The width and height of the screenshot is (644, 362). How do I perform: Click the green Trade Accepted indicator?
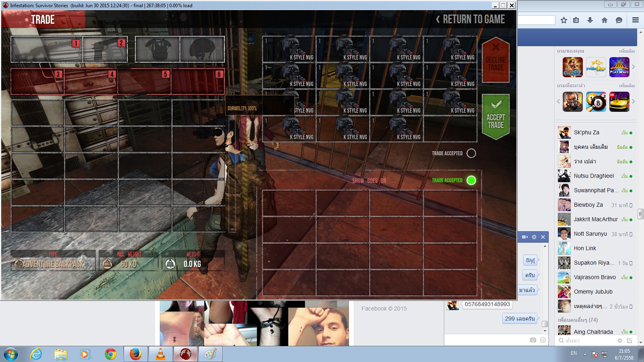click(x=471, y=180)
